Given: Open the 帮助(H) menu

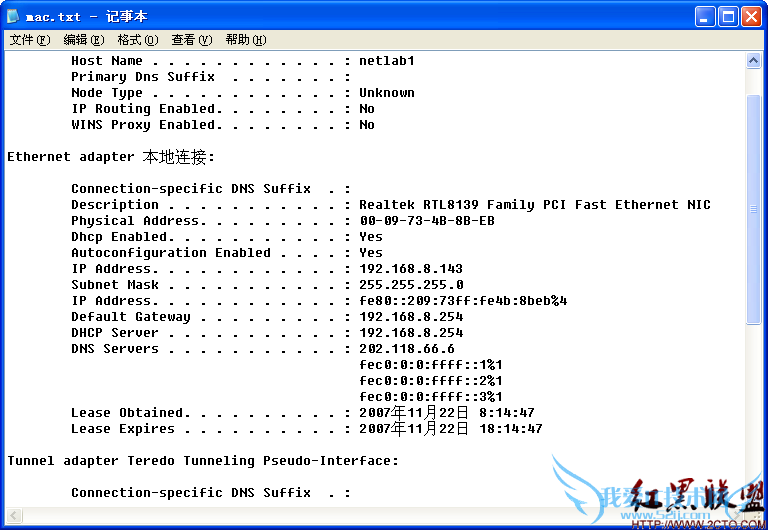Looking at the screenshot, I should pos(245,40).
